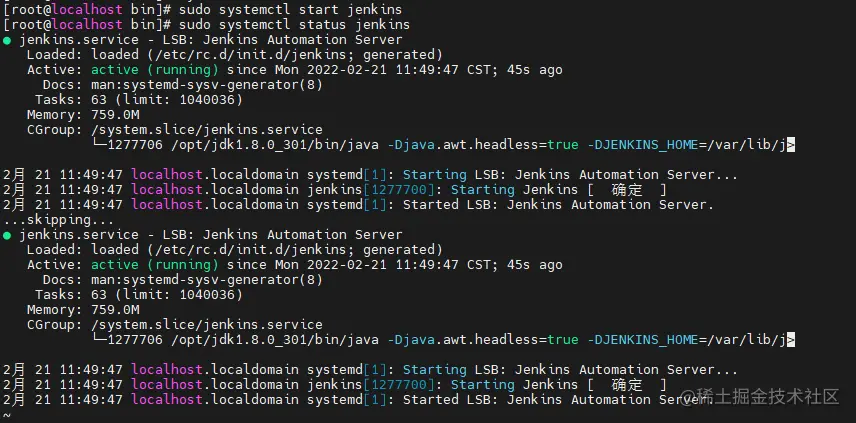The height and width of the screenshot is (423, 856).
Task: Click the highlighted '>' truncation marker above '...skipping...'
Action: tap(790, 145)
